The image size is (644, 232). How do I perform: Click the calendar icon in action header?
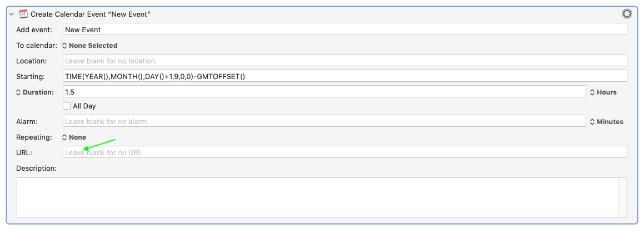[23, 14]
